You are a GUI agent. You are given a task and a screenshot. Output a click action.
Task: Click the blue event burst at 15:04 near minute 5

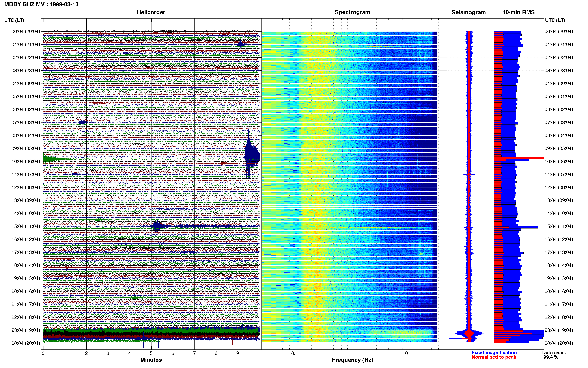(x=157, y=226)
